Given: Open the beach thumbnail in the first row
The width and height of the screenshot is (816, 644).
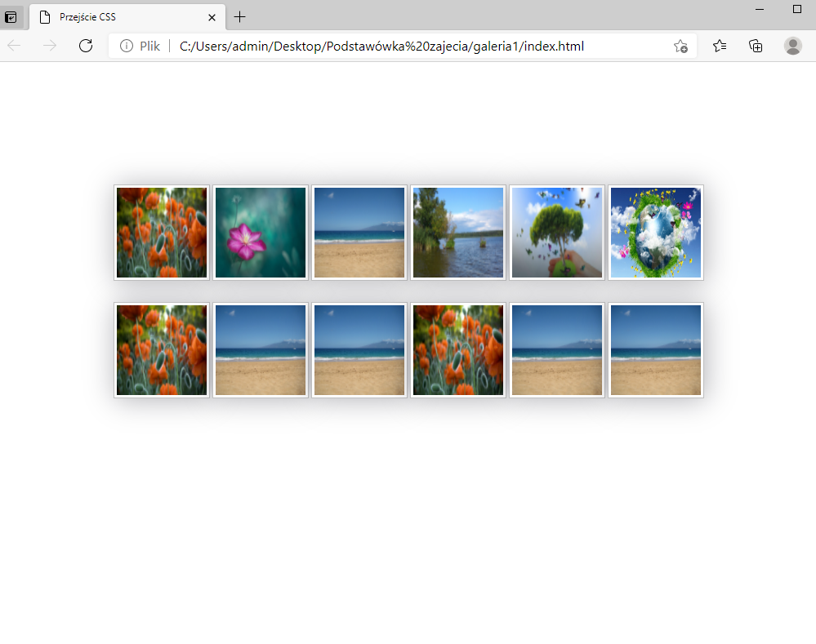Looking at the screenshot, I should 359,233.
